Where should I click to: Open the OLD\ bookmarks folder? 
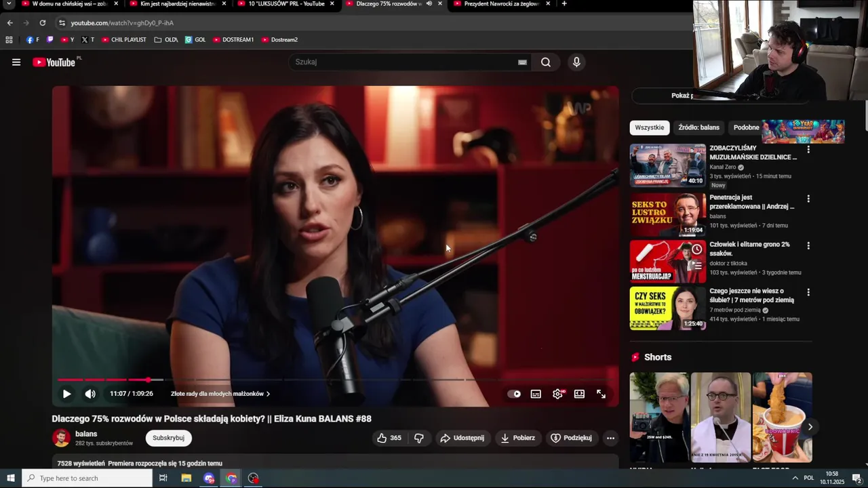(x=166, y=40)
